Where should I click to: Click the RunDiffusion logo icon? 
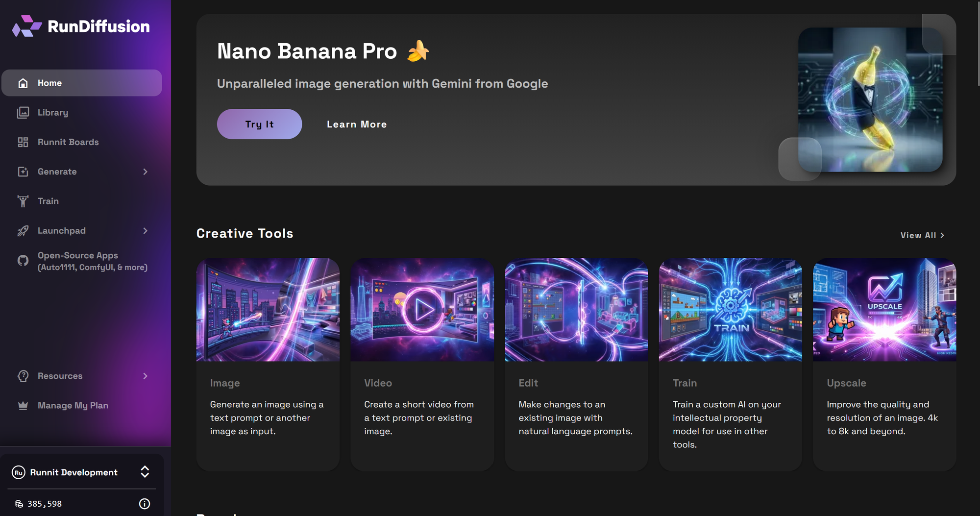(x=26, y=26)
